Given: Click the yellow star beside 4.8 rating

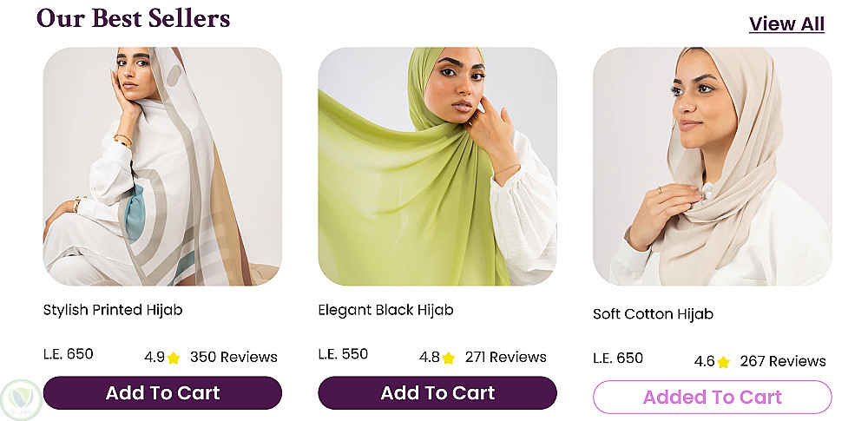Looking at the screenshot, I should 448,358.
